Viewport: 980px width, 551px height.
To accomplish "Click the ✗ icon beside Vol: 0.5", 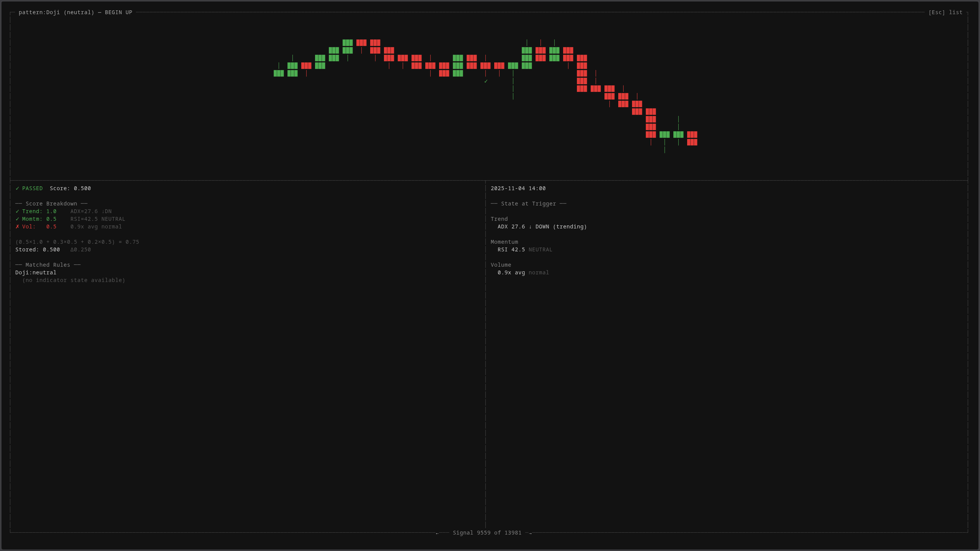I will (17, 227).
